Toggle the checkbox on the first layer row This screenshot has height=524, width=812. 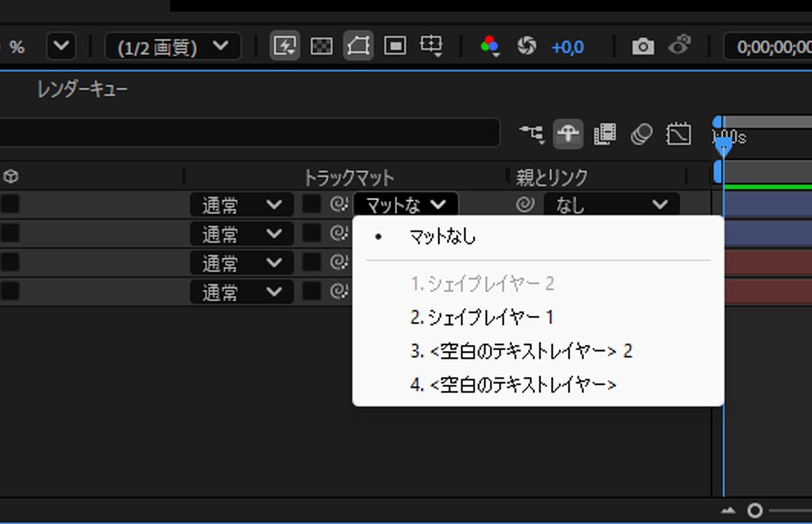tap(10, 204)
